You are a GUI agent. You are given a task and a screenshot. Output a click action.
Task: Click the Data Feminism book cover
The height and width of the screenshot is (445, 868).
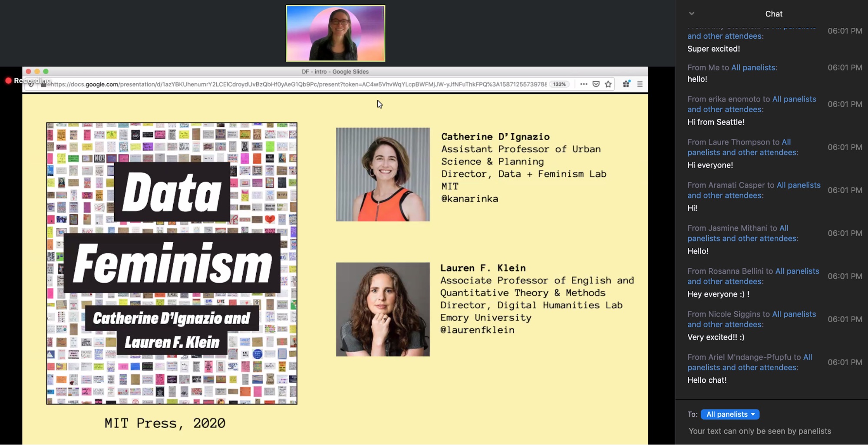[x=172, y=263]
